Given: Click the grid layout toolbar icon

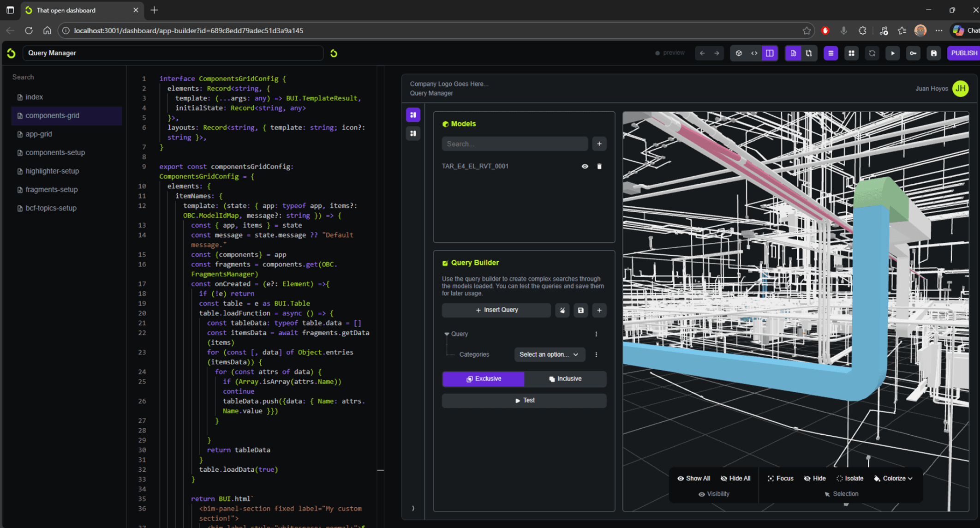Looking at the screenshot, I should click(x=851, y=53).
